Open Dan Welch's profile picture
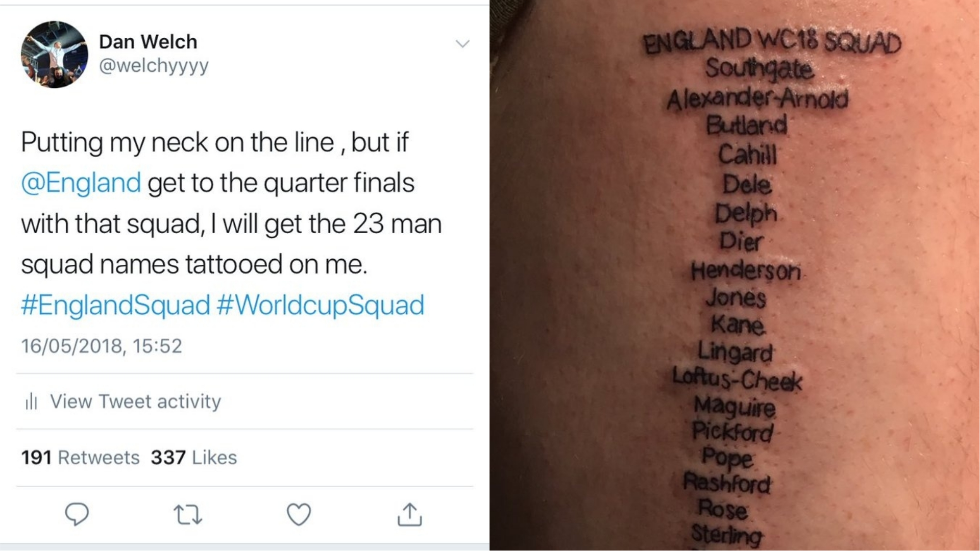 click(x=54, y=55)
